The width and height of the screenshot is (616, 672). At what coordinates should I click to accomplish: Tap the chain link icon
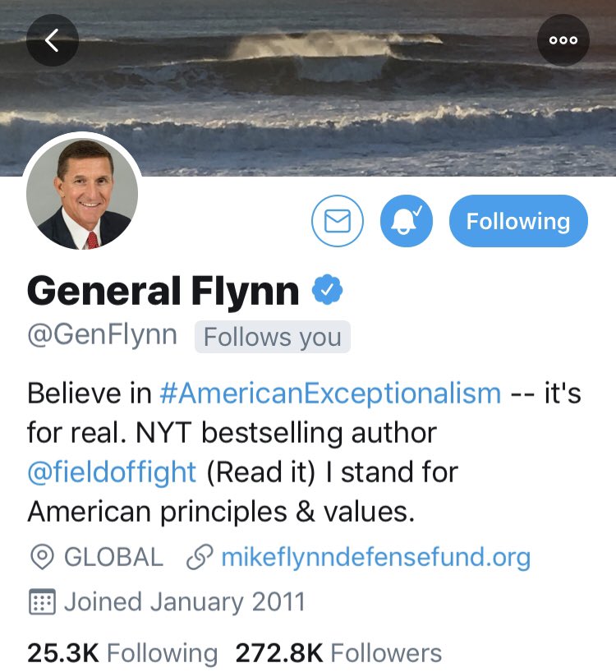200,557
